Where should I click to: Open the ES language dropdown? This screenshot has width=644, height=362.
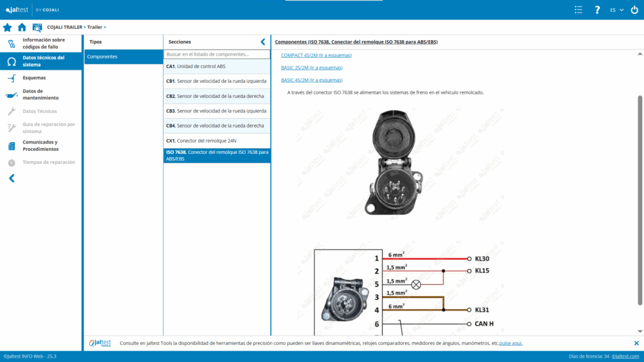pyautogui.click(x=617, y=9)
